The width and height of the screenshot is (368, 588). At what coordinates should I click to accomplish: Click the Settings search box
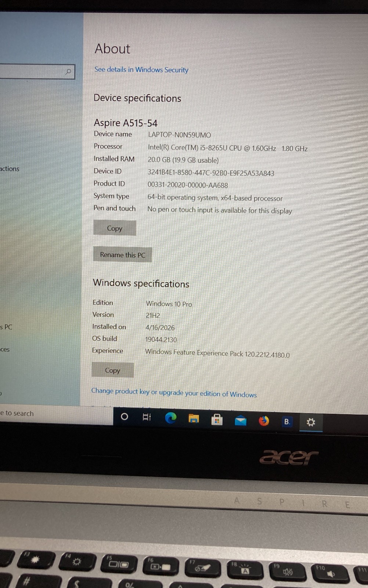click(x=37, y=72)
